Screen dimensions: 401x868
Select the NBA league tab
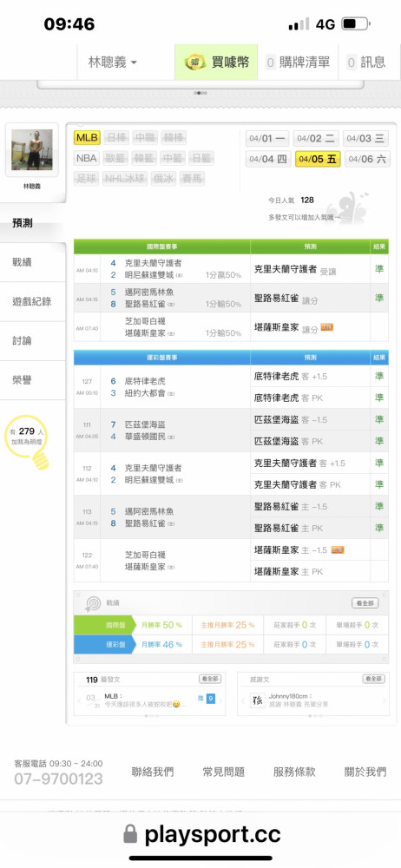point(87,158)
